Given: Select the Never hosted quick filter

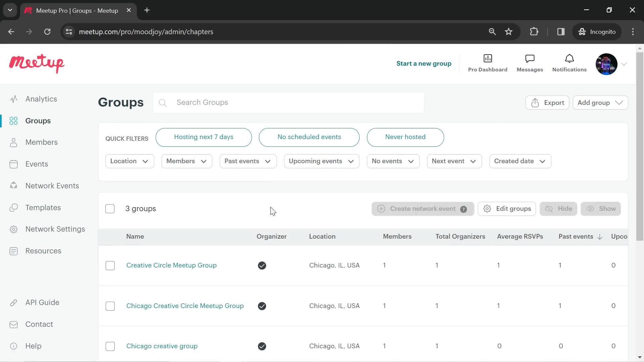Looking at the screenshot, I should pyautogui.click(x=405, y=136).
